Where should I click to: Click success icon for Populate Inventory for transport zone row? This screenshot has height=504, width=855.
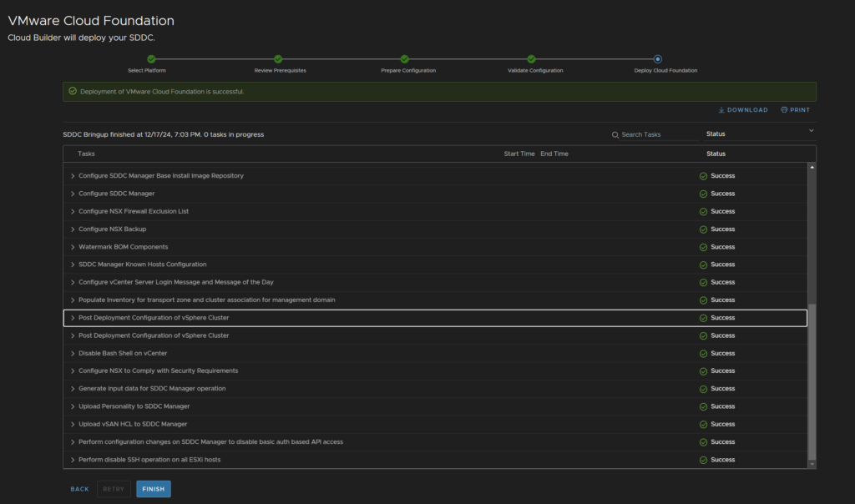pyautogui.click(x=703, y=300)
